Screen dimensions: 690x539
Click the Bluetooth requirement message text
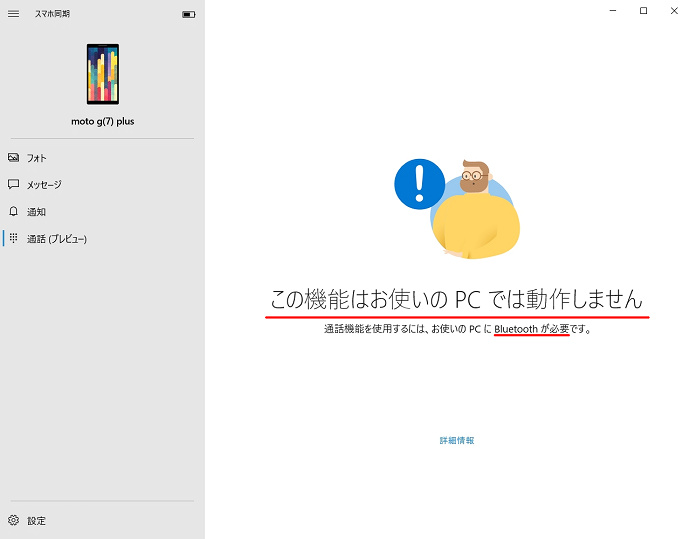tap(457, 329)
